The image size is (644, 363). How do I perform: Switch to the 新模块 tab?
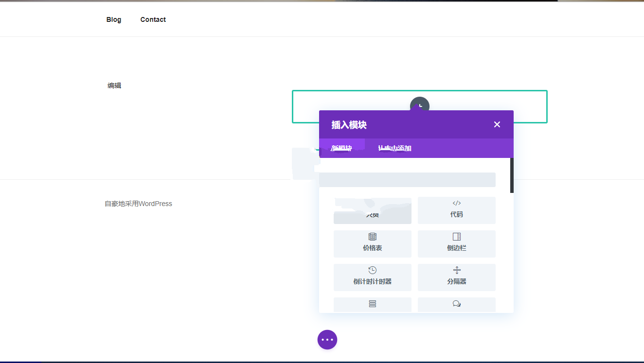coord(341,148)
